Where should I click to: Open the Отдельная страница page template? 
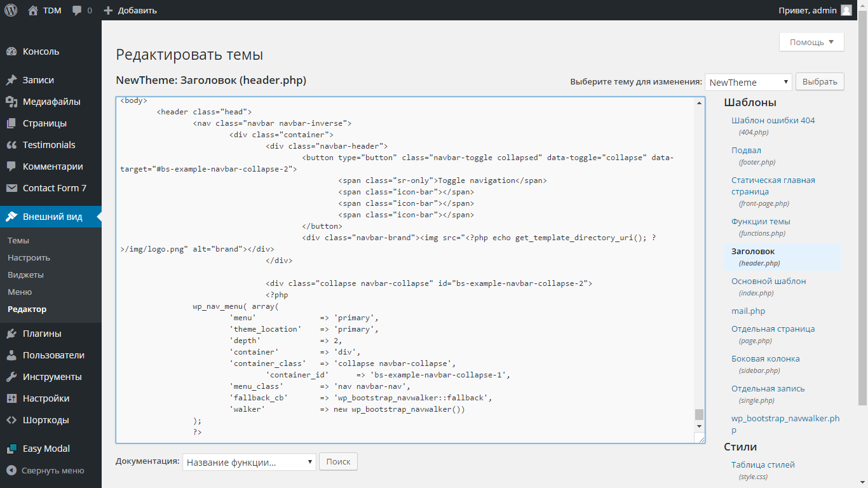(773, 329)
